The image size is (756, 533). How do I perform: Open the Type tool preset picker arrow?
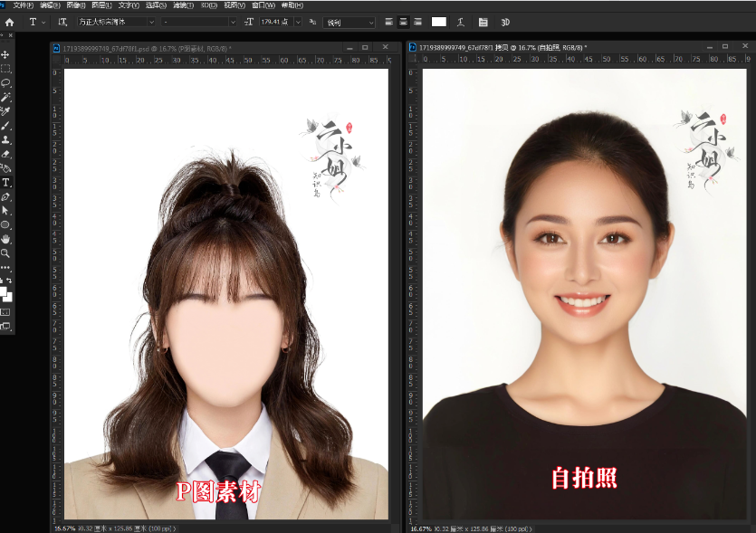(x=43, y=22)
